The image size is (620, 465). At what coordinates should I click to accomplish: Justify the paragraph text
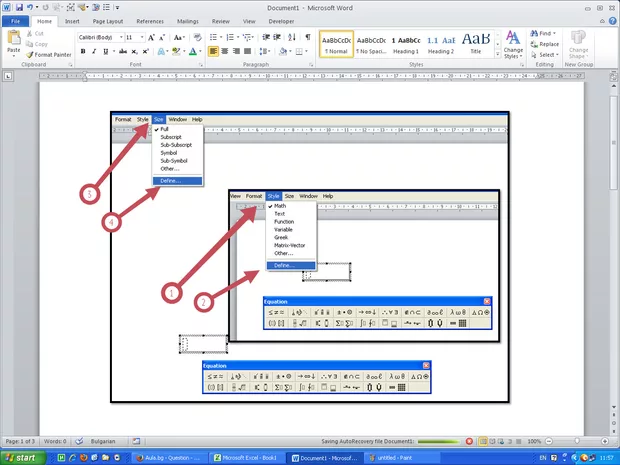pyautogui.click(x=248, y=51)
